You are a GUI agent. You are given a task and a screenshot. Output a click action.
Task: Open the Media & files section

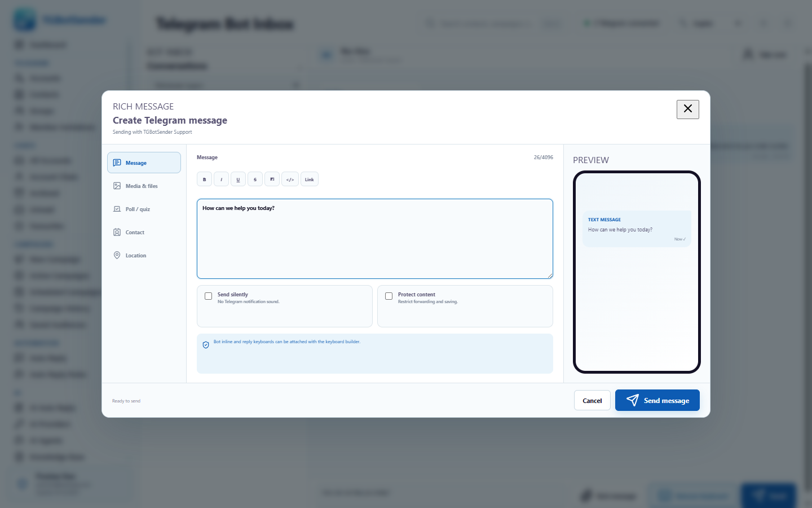144,186
